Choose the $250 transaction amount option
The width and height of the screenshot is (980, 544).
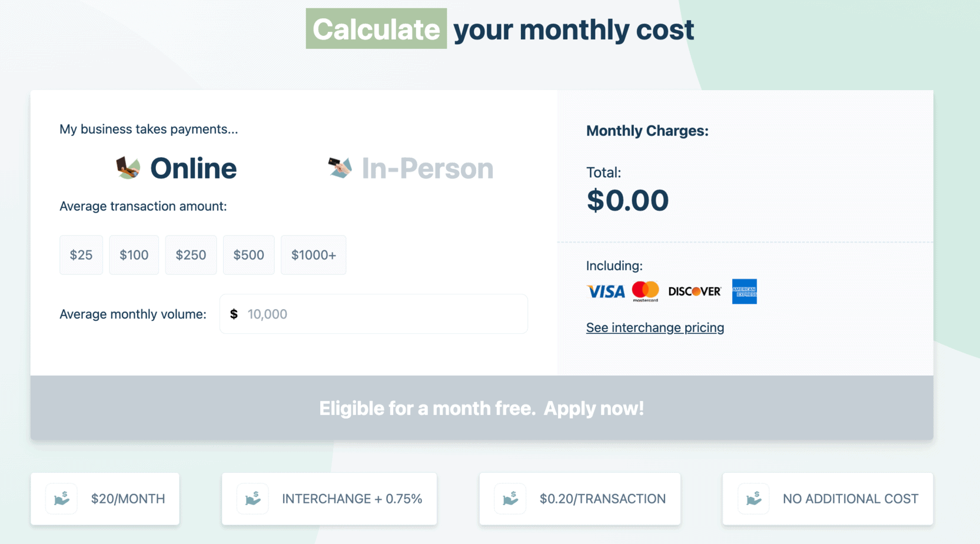click(191, 255)
